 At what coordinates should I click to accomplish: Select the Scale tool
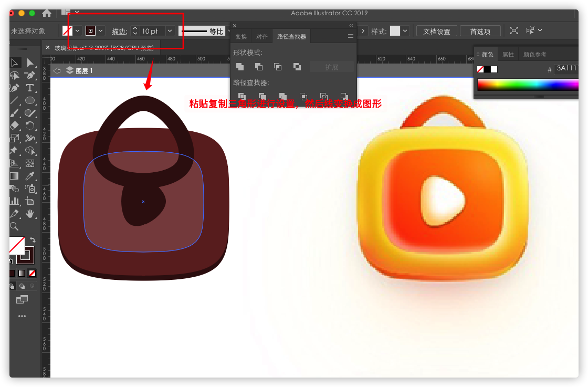click(14, 138)
